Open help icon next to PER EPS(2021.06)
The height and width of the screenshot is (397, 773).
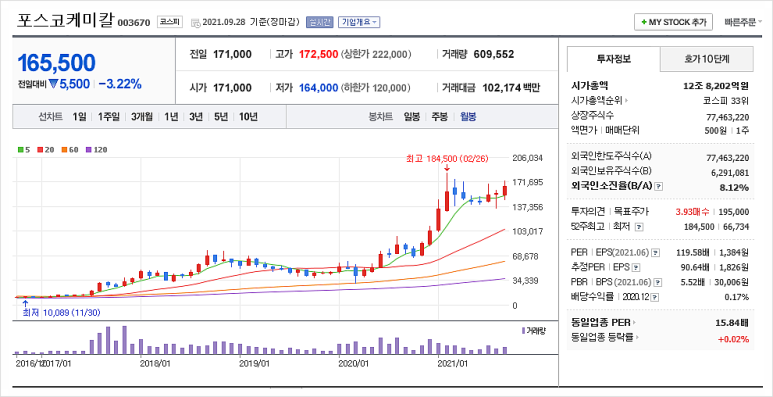655,253
